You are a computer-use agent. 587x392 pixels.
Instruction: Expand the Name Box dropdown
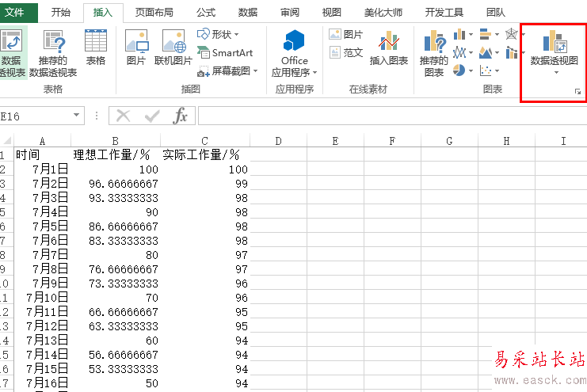pyautogui.click(x=76, y=115)
